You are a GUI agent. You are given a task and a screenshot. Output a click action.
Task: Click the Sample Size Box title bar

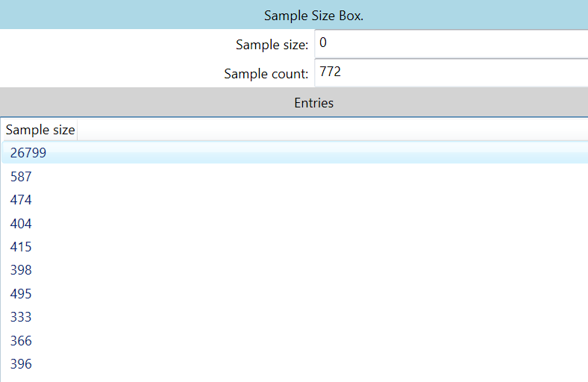(x=313, y=16)
